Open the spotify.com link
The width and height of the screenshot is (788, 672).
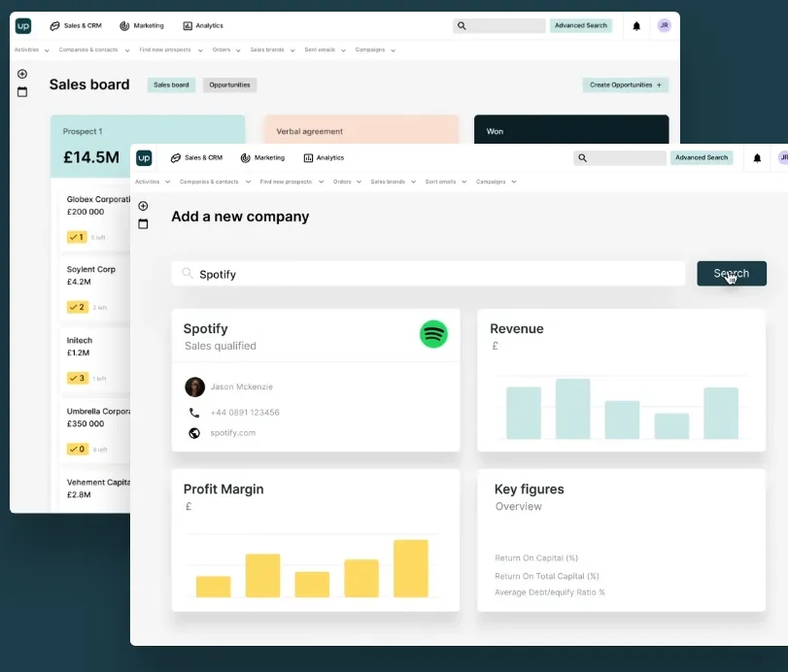[232, 433]
